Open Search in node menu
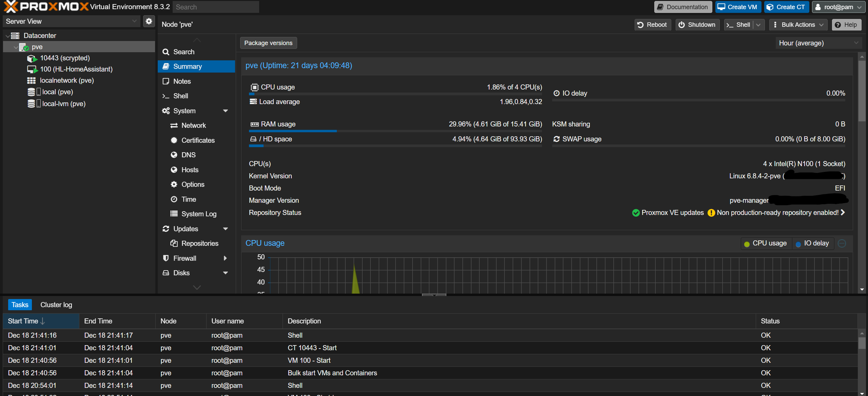The height and width of the screenshot is (396, 868). pos(196,52)
